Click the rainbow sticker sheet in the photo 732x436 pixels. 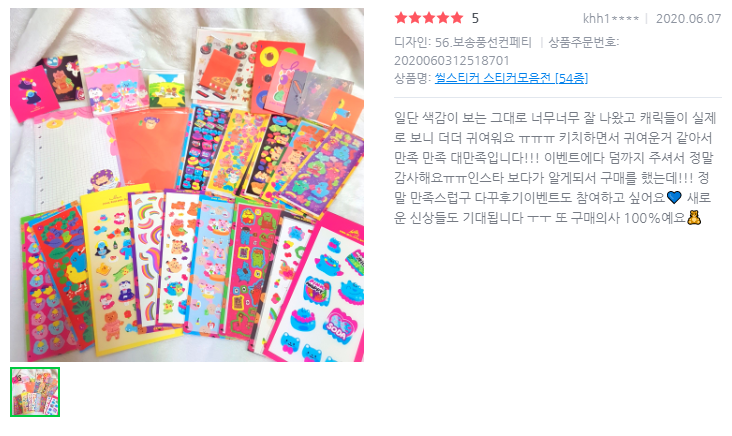pos(147,259)
